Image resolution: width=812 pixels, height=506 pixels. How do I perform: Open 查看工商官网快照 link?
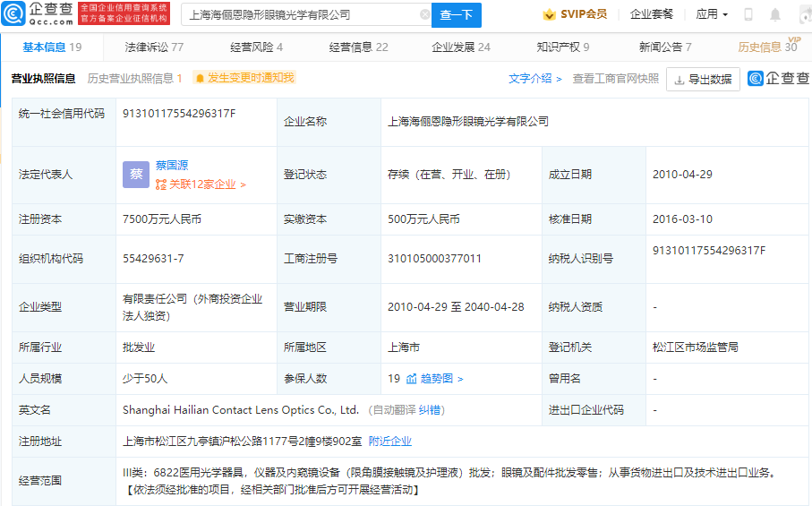pyautogui.click(x=616, y=79)
